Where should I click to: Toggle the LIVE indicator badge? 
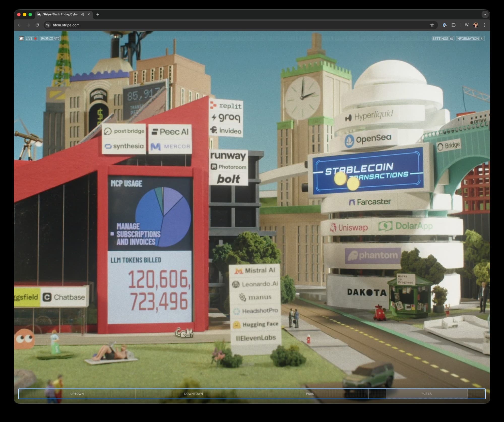(x=31, y=38)
